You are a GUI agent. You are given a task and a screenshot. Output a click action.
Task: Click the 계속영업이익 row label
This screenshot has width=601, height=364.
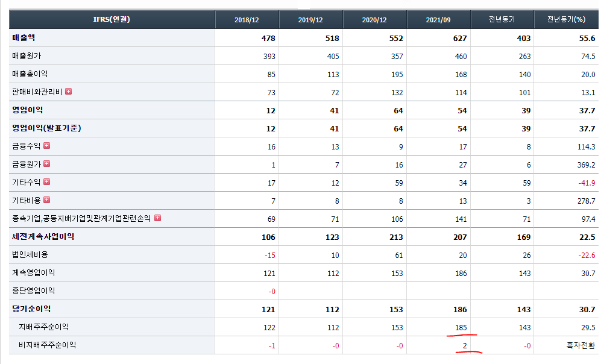(33, 272)
